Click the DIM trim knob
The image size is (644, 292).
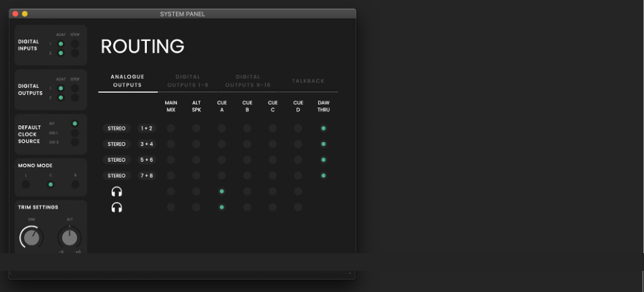(x=31, y=238)
